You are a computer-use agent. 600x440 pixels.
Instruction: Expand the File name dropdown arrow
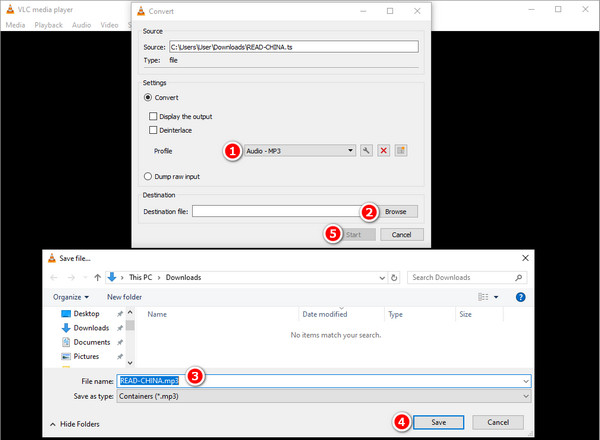tap(526, 381)
